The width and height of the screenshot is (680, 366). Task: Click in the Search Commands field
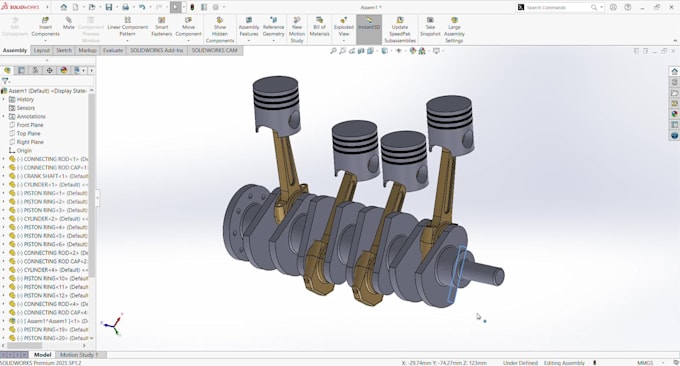click(x=559, y=7)
